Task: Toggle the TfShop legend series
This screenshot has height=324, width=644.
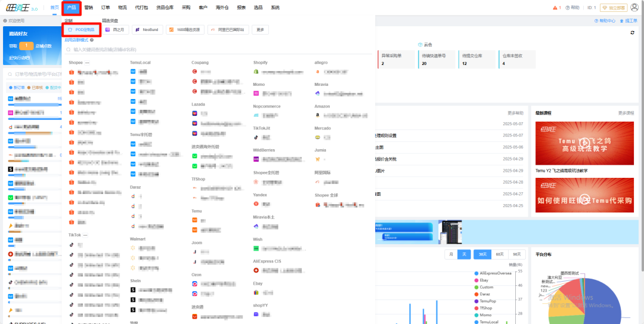Action: click(x=483, y=308)
